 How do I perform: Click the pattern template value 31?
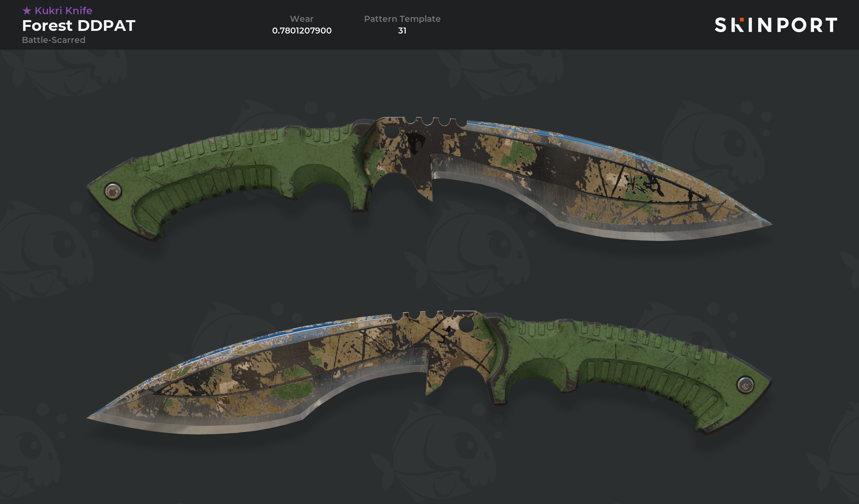(x=402, y=31)
